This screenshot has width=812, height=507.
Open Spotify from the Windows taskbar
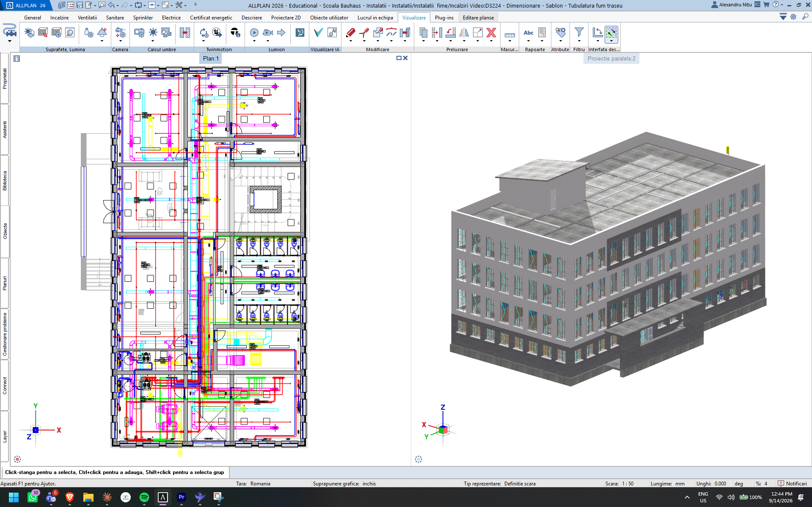pyautogui.click(x=144, y=497)
